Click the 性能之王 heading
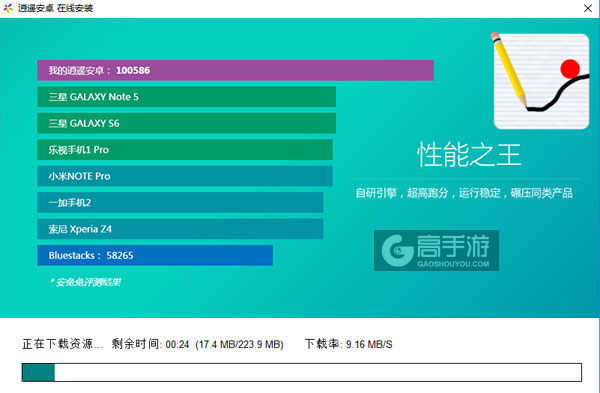This screenshot has width=600, height=393. pos(469,155)
